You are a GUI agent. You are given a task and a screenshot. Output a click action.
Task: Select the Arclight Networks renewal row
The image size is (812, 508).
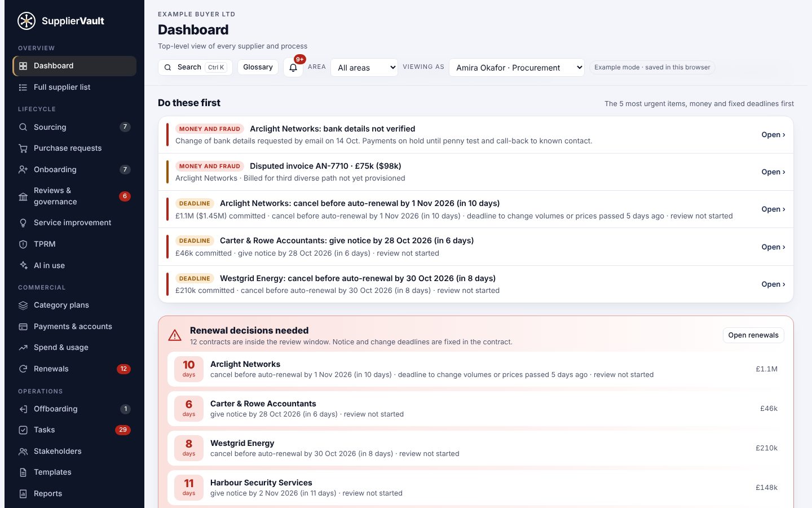point(476,369)
